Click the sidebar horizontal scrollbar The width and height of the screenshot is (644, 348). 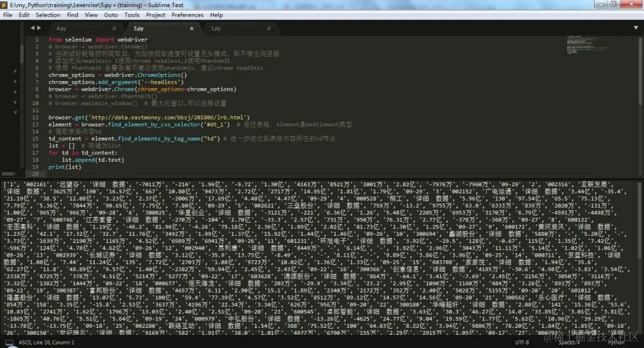tap(8, 174)
